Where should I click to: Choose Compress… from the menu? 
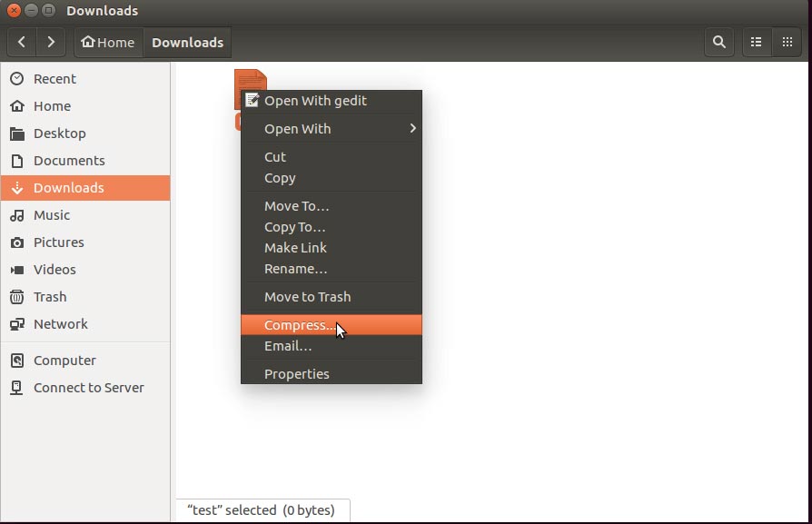pos(332,324)
